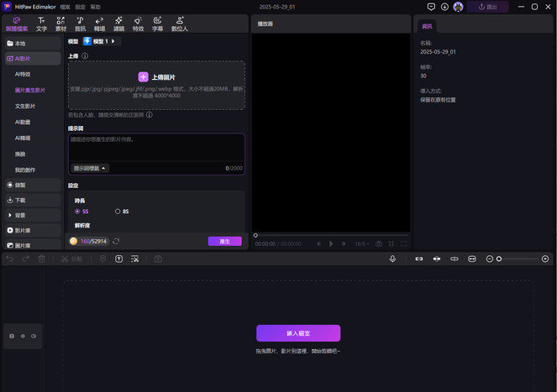Click the purple plus upload image icon
The height and width of the screenshot is (392, 557).
pyautogui.click(x=143, y=76)
